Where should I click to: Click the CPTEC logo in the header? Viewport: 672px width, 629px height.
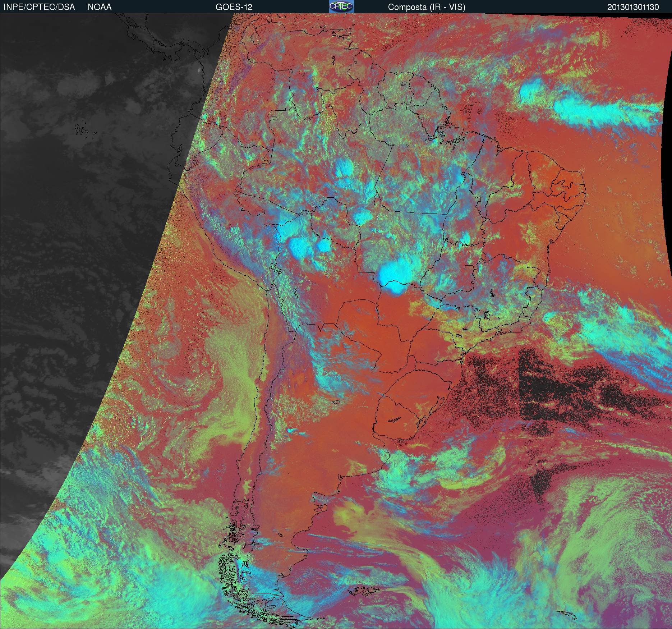(x=341, y=6)
